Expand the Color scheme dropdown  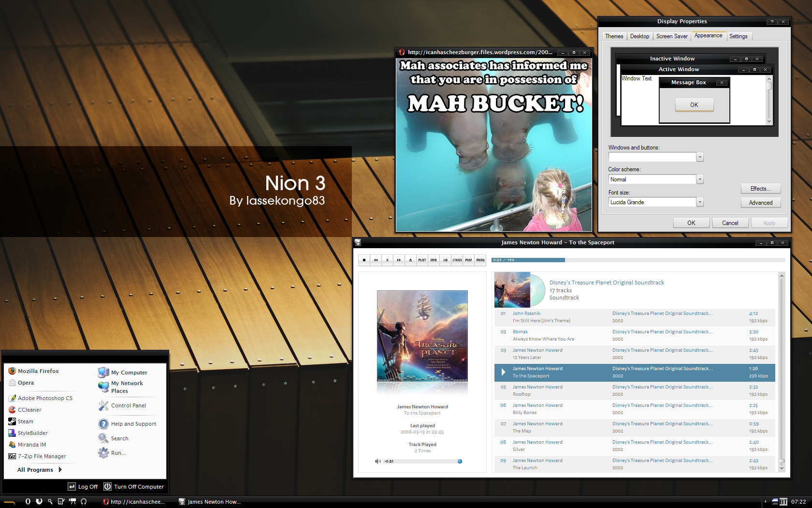tap(700, 179)
